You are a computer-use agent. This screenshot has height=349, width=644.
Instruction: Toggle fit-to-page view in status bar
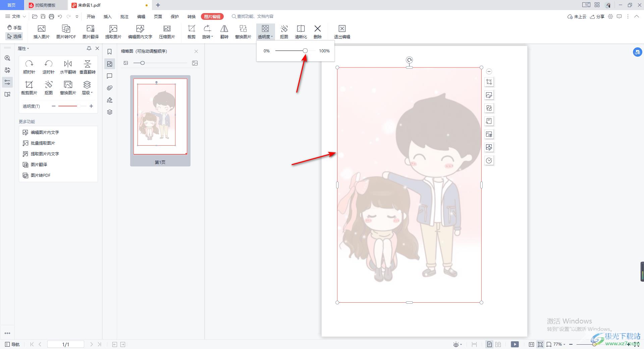pyautogui.click(x=540, y=344)
